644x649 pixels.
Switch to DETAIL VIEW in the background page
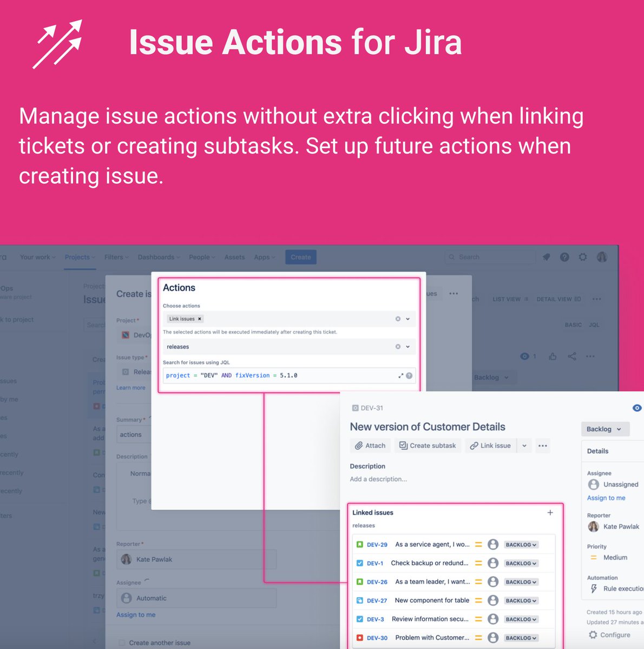coord(558,299)
